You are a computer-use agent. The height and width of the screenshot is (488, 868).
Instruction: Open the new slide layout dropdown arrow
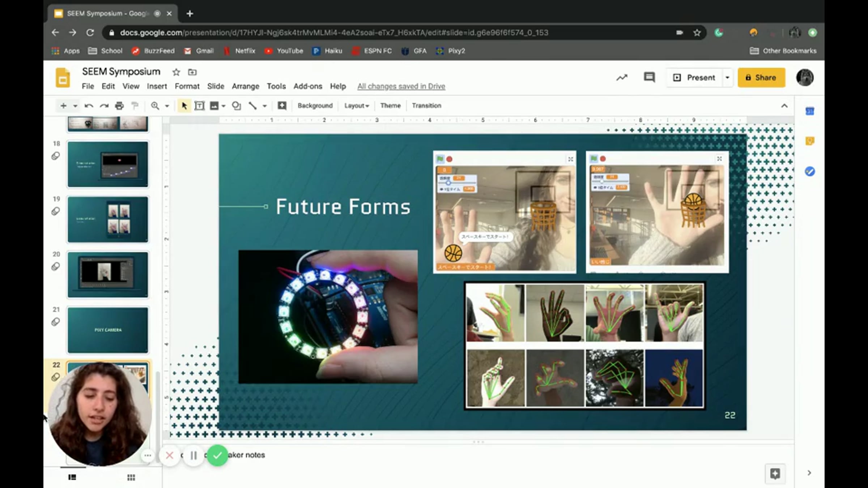click(75, 106)
